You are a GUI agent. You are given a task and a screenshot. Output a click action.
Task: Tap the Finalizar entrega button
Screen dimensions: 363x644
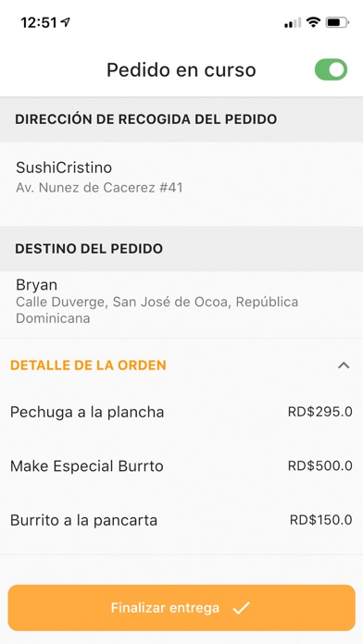coord(181,608)
